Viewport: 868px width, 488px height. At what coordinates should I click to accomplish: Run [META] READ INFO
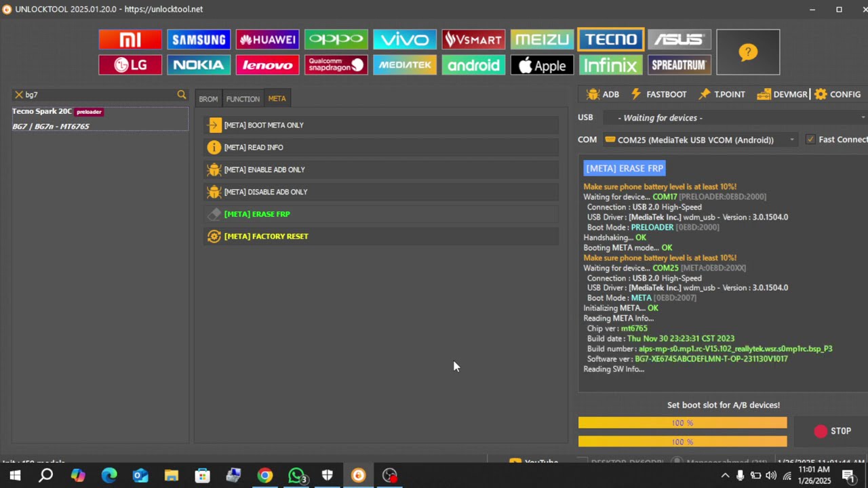[x=381, y=147]
